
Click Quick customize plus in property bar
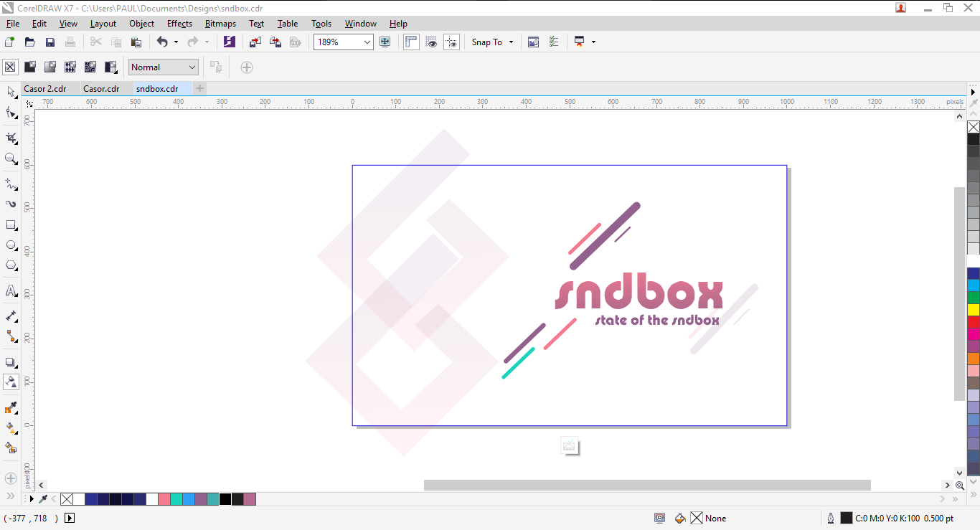click(247, 67)
